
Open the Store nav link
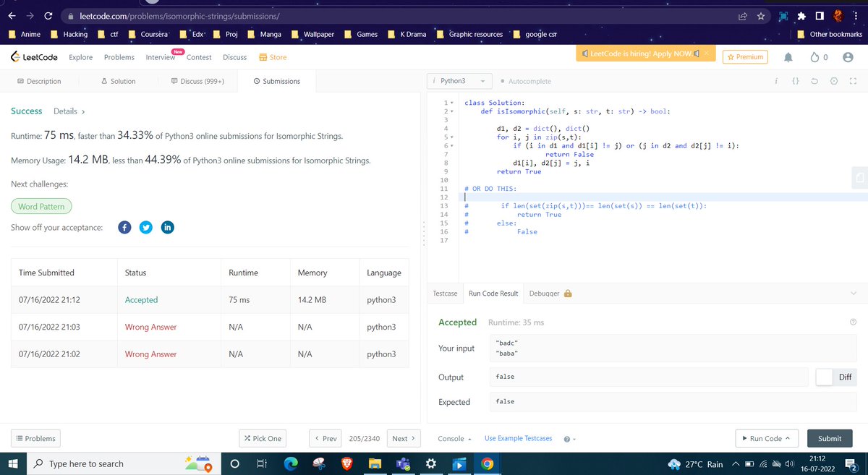click(272, 57)
